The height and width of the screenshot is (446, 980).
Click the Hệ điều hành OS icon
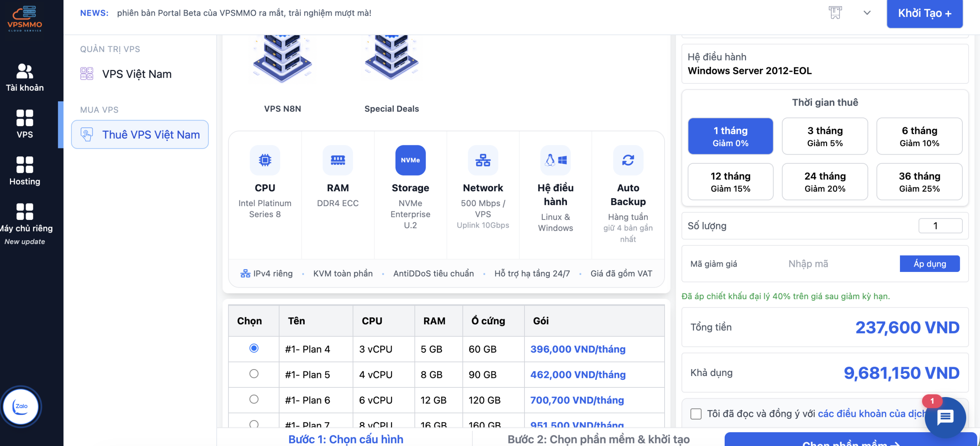coord(555,160)
